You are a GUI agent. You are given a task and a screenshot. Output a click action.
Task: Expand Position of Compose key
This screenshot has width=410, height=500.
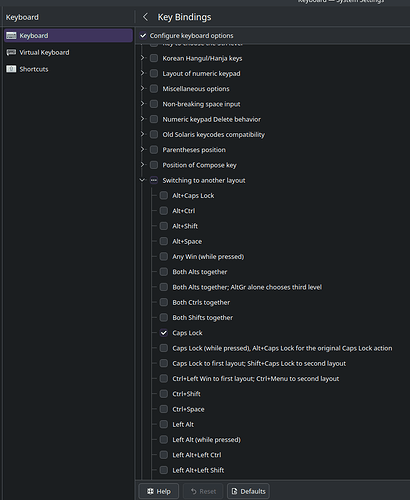click(142, 165)
